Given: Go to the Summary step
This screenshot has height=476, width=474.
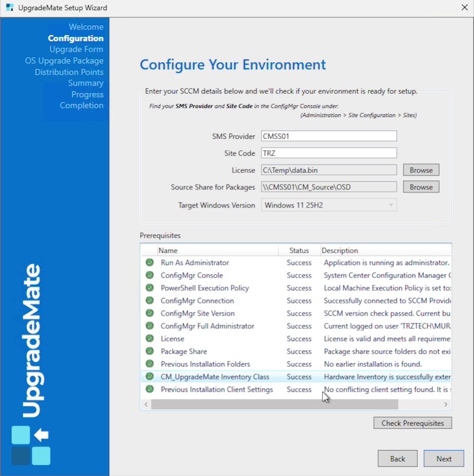Looking at the screenshot, I should click(86, 83).
